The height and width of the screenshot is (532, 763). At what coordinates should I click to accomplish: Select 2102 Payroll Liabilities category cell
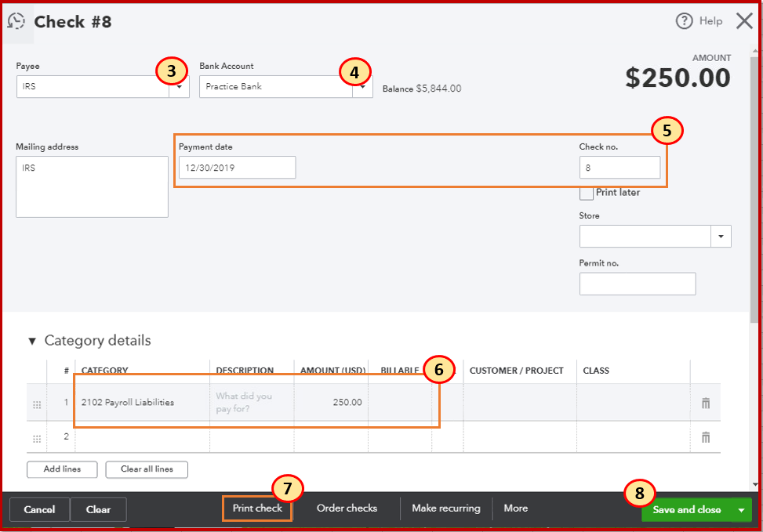tap(142, 403)
